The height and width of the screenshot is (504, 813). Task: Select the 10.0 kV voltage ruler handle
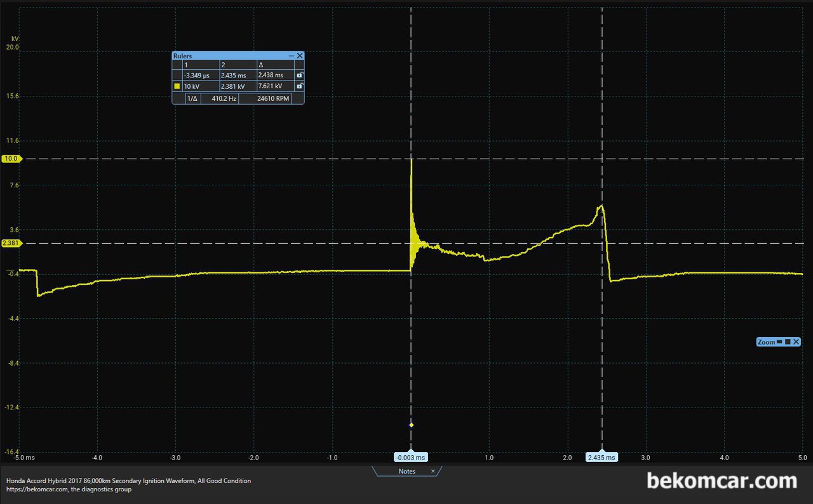coord(11,159)
